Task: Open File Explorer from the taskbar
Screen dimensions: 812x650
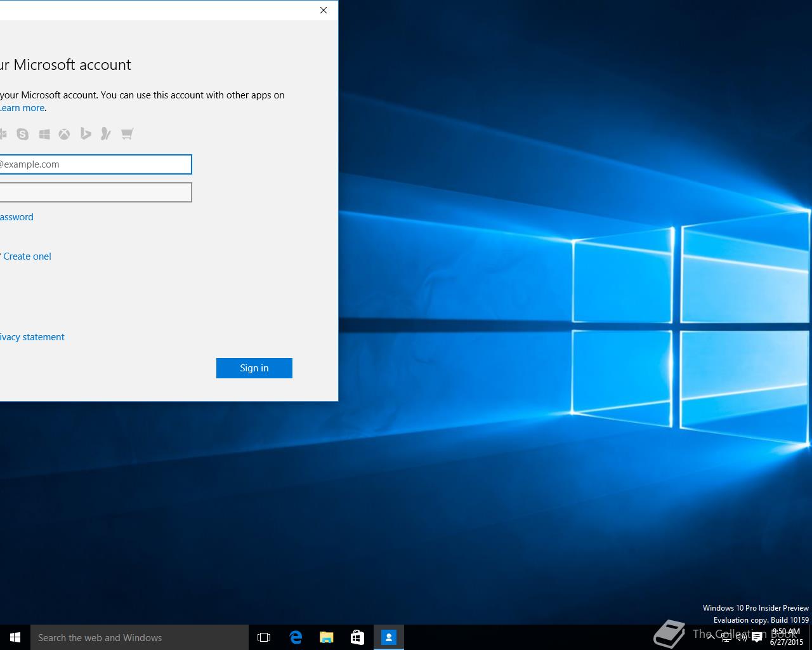Action: pyautogui.click(x=327, y=637)
